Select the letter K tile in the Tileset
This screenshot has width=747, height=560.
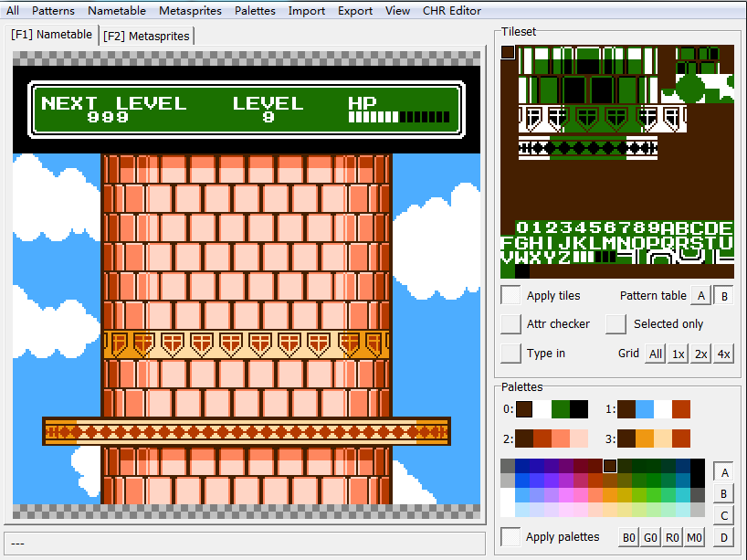coord(581,243)
